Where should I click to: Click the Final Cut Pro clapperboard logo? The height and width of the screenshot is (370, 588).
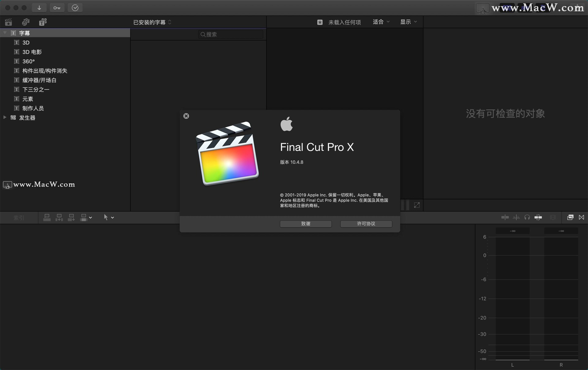[227, 154]
